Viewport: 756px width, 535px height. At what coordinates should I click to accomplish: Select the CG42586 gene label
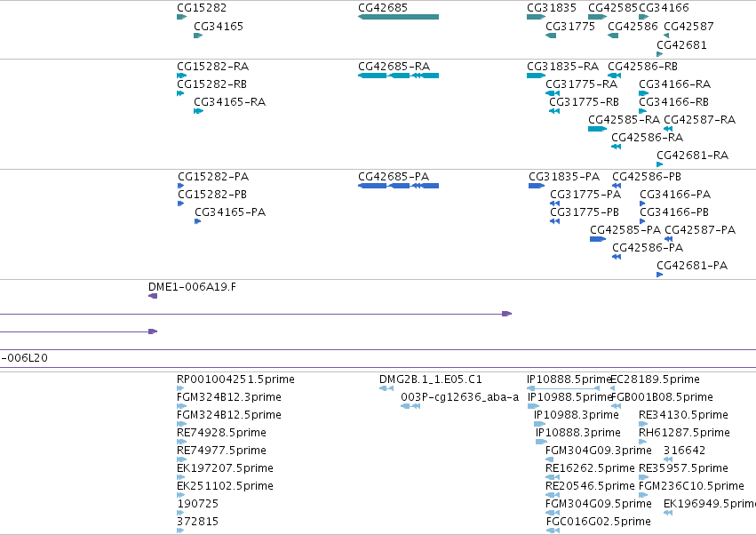(x=633, y=26)
